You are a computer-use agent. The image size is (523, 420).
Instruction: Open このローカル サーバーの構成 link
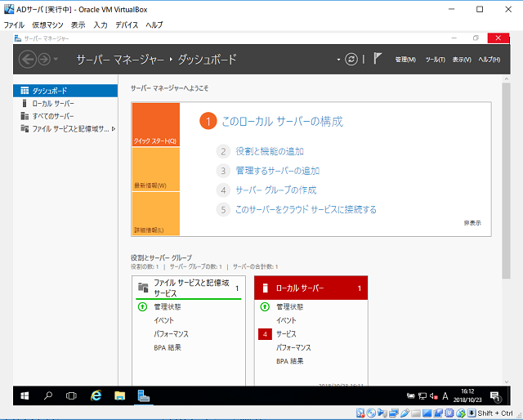click(282, 122)
